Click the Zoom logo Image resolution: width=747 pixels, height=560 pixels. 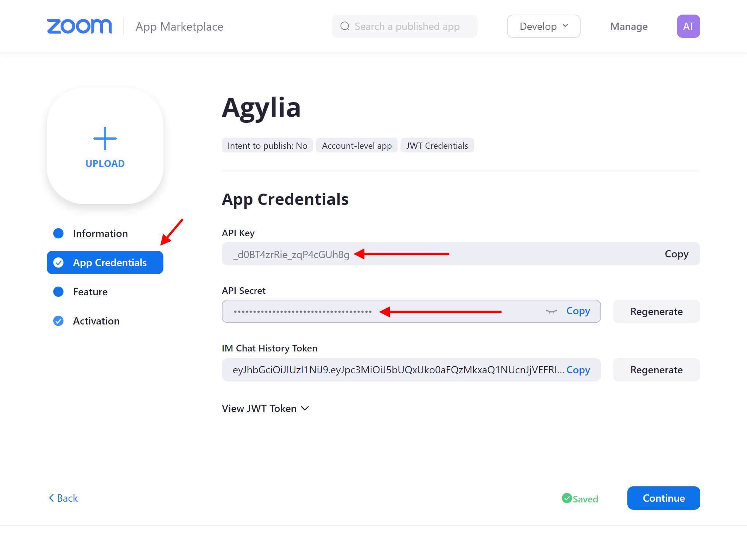pyautogui.click(x=79, y=26)
